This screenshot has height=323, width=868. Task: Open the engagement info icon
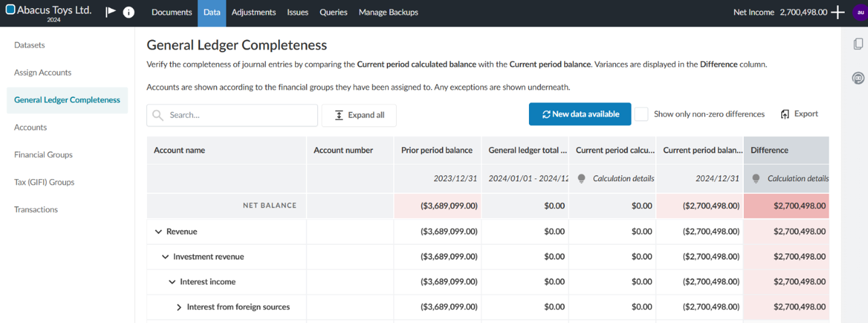coord(128,12)
